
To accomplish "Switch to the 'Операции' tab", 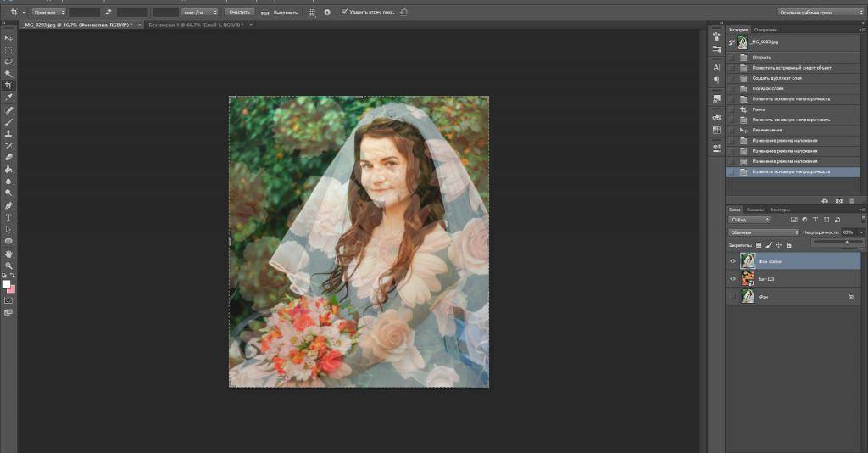I will coord(765,30).
